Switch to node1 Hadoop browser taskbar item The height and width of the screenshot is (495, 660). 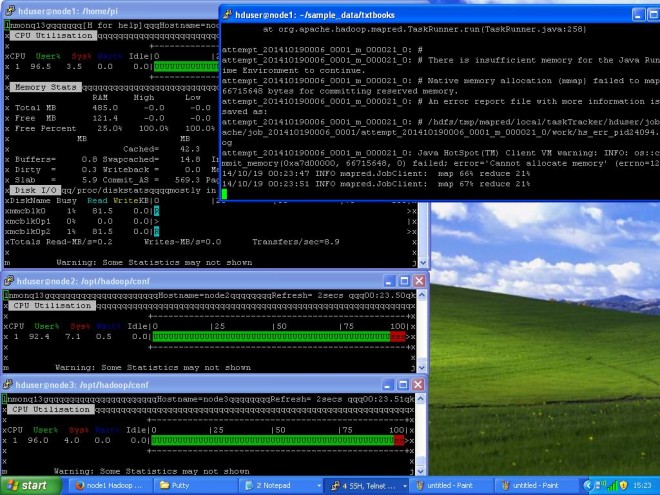108,485
